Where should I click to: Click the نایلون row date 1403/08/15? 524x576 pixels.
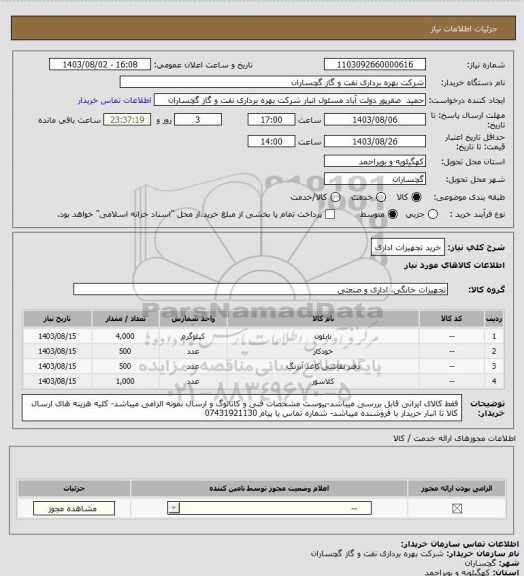tap(57, 336)
